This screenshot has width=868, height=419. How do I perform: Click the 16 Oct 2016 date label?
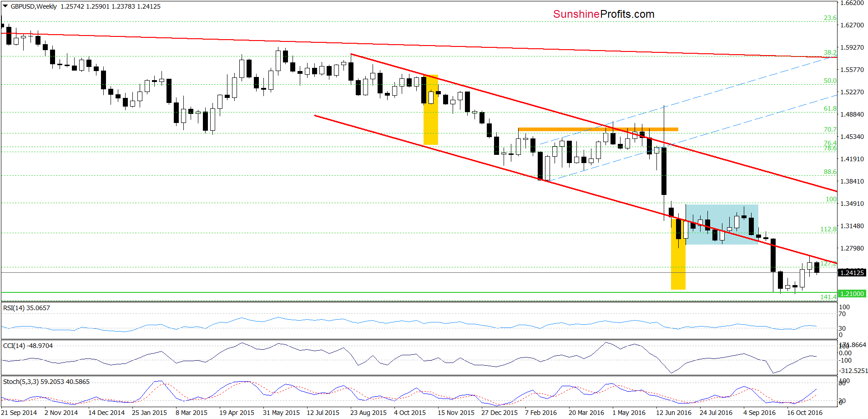(805, 413)
